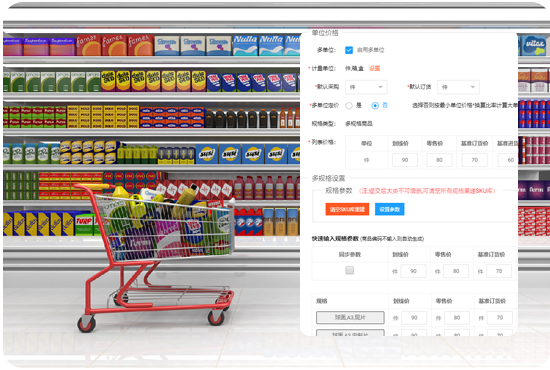Click the 零售价 field in 列表价格 table
The width and height of the screenshot is (550, 370).
pos(439,160)
